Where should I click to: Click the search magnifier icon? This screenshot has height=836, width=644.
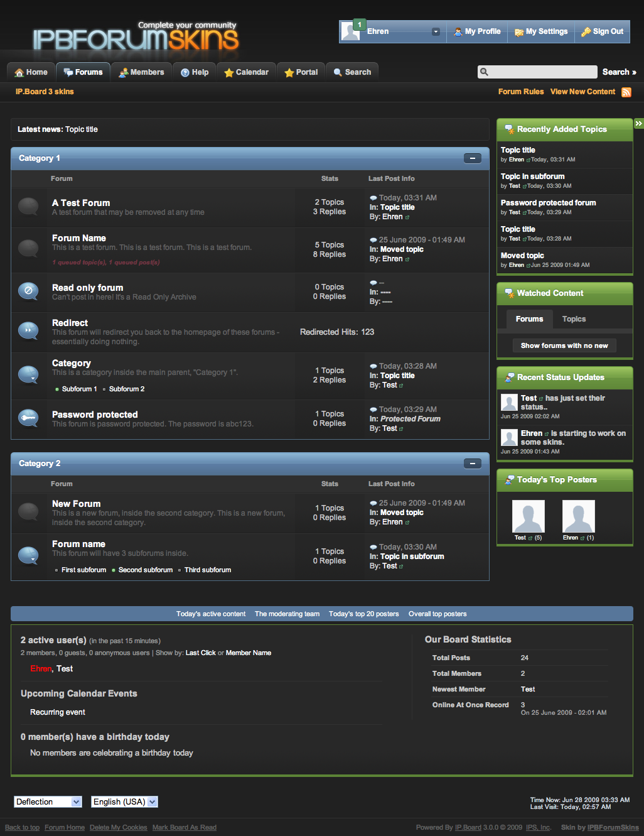click(484, 72)
